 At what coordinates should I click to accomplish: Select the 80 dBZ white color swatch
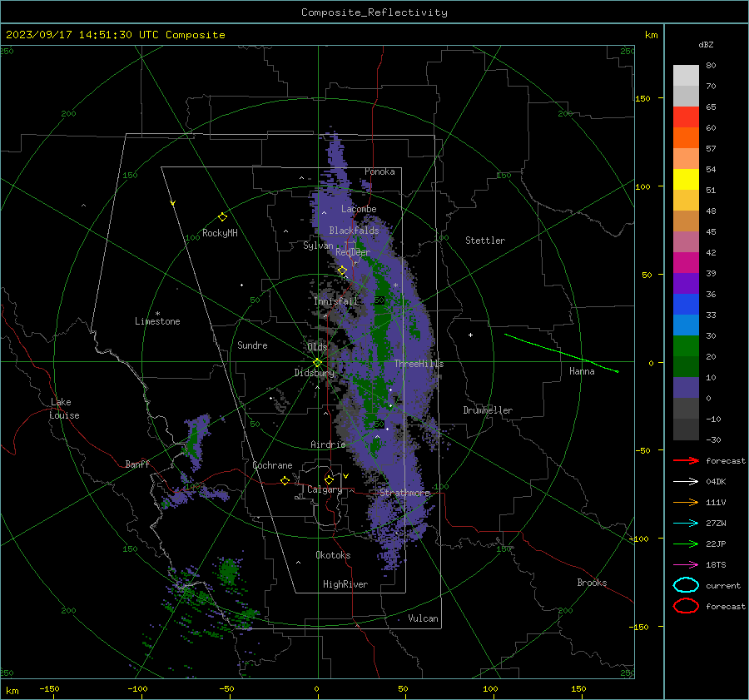pyautogui.click(x=686, y=75)
